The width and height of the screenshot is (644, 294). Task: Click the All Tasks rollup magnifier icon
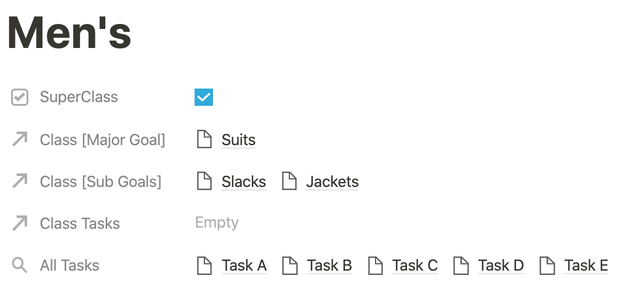tap(20, 265)
